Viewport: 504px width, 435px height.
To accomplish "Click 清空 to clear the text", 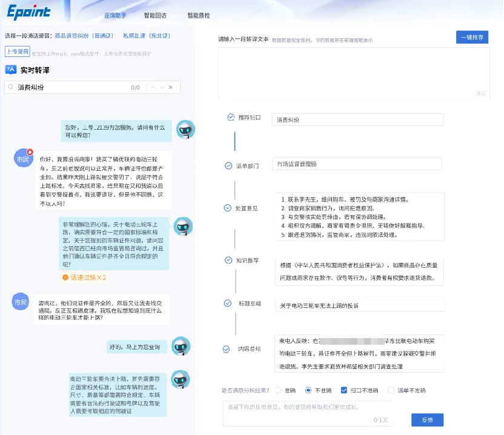I will (x=480, y=93).
